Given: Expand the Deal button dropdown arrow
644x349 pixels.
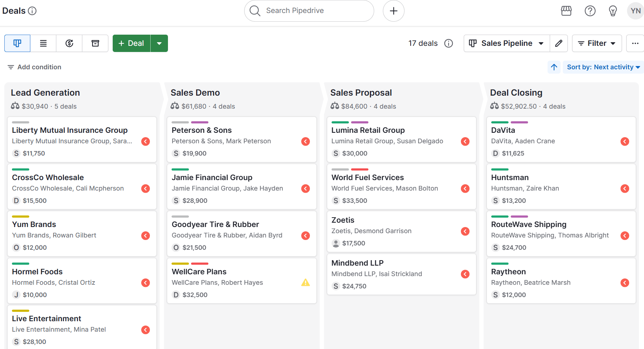Looking at the screenshot, I should 159,43.
